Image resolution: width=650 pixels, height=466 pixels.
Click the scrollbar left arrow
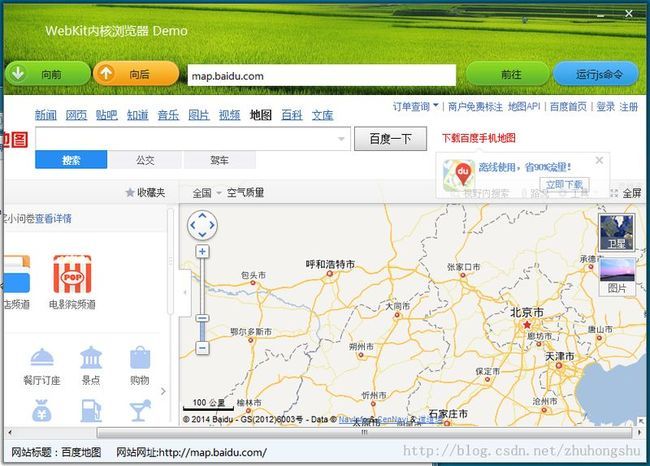10,433
